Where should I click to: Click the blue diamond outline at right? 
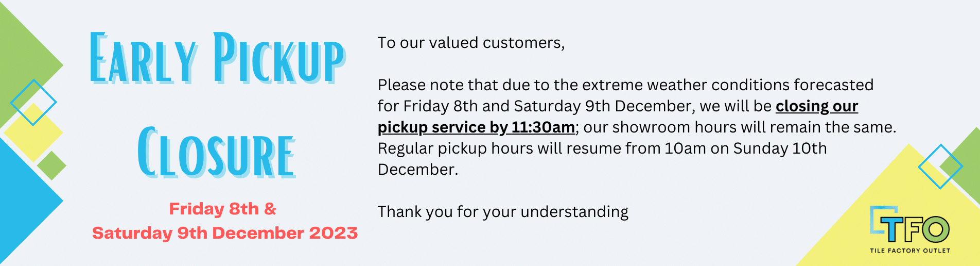point(940,167)
